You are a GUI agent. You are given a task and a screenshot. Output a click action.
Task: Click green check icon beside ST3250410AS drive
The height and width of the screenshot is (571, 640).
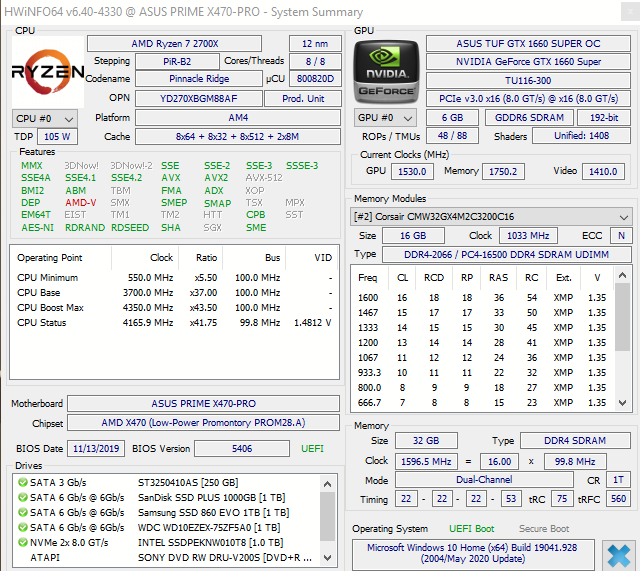(x=22, y=482)
